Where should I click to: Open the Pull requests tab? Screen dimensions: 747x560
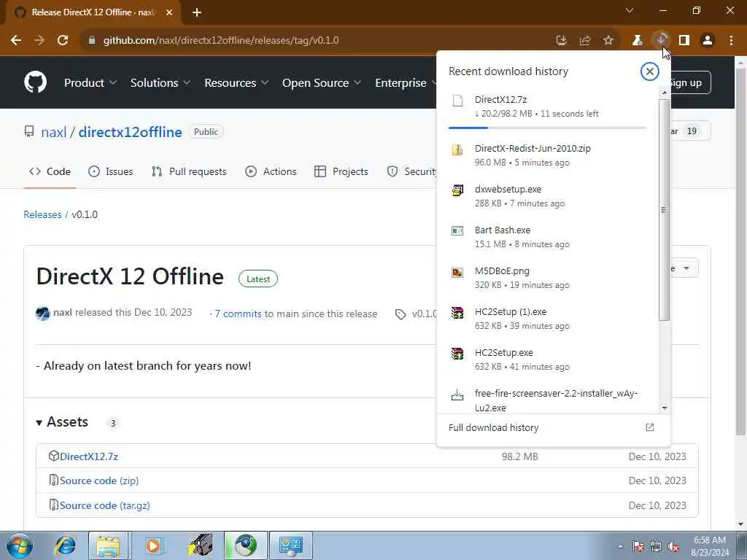pyautogui.click(x=189, y=171)
